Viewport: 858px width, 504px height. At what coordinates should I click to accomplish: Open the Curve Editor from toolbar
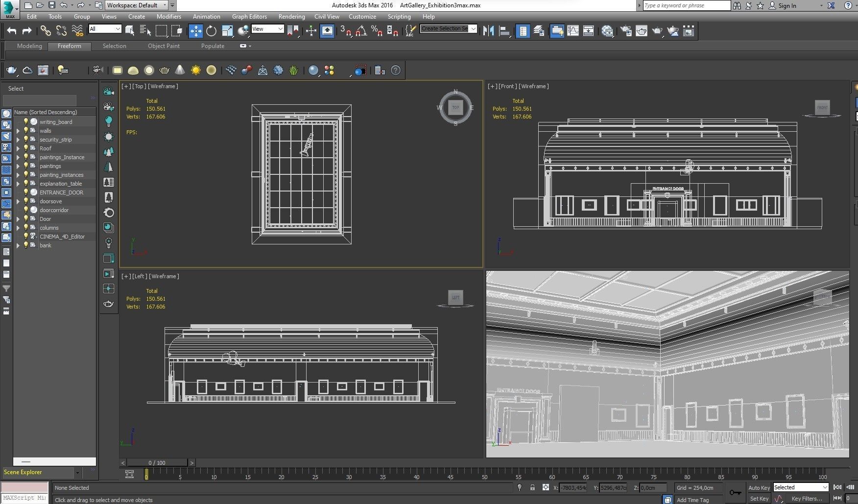pos(572,31)
